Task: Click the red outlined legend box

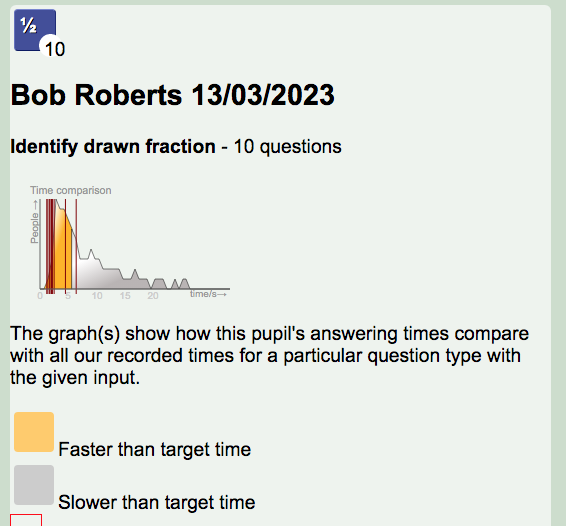Action: tap(26, 520)
